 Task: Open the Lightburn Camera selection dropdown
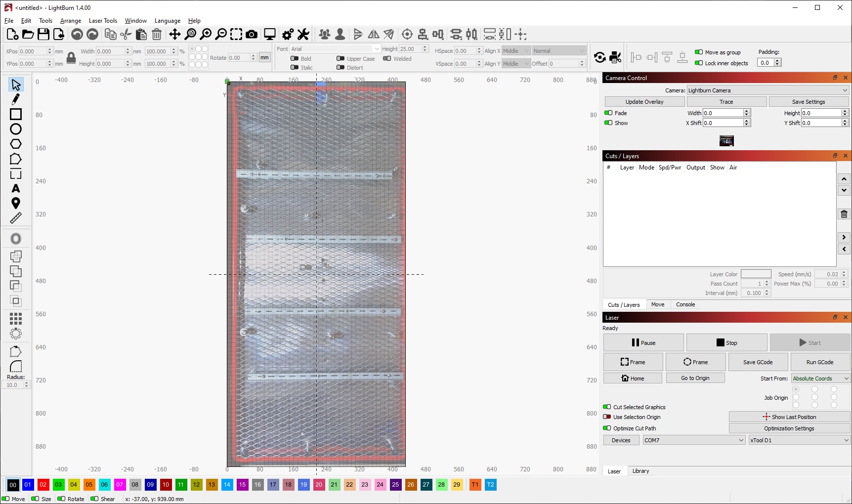(x=768, y=90)
